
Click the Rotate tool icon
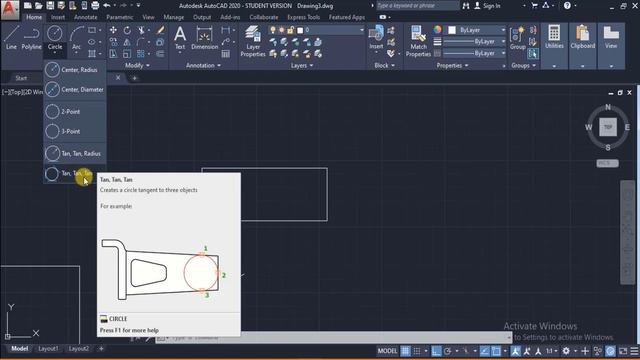click(x=127, y=30)
